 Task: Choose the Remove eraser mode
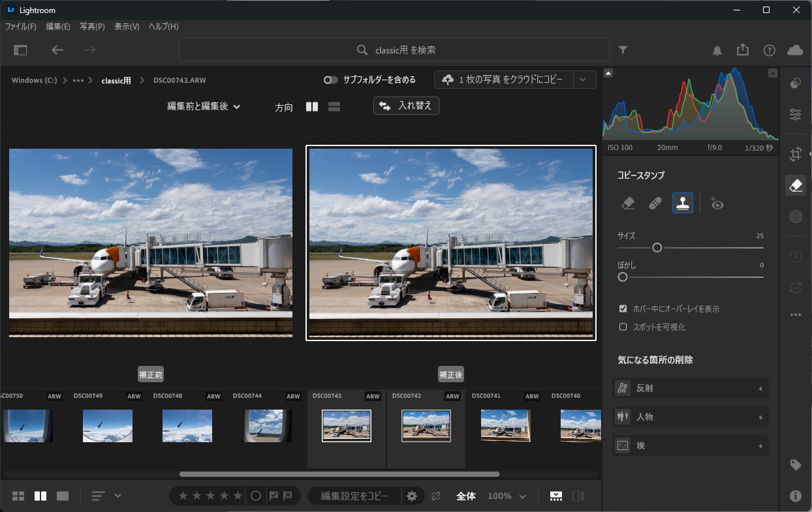coord(628,203)
